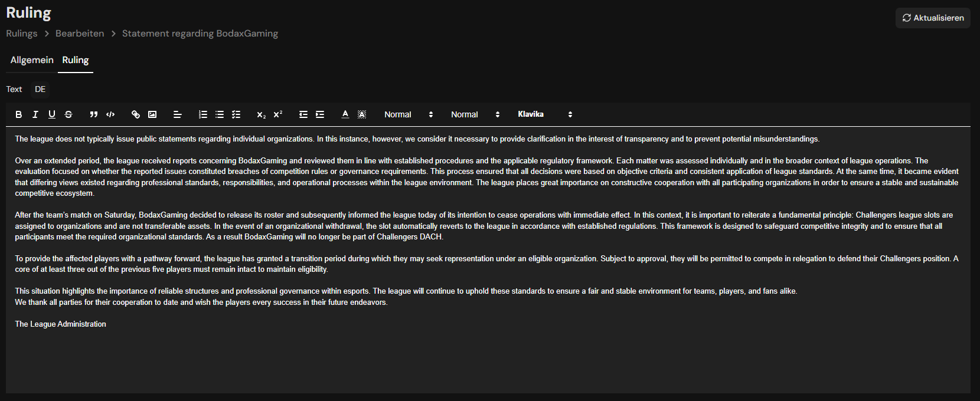The width and height of the screenshot is (980, 401).
Task: Decrease the paragraph indent
Action: coord(303,114)
